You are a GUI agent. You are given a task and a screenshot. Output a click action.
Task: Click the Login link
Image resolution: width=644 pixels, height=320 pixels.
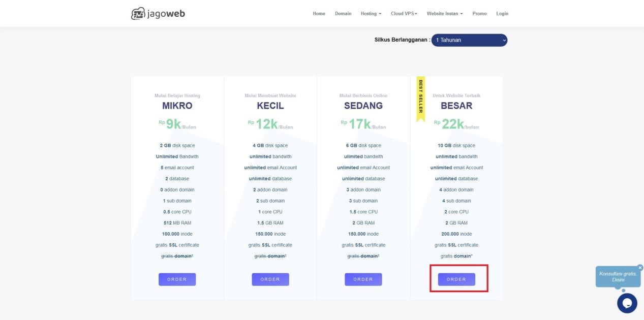tap(502, 14)
